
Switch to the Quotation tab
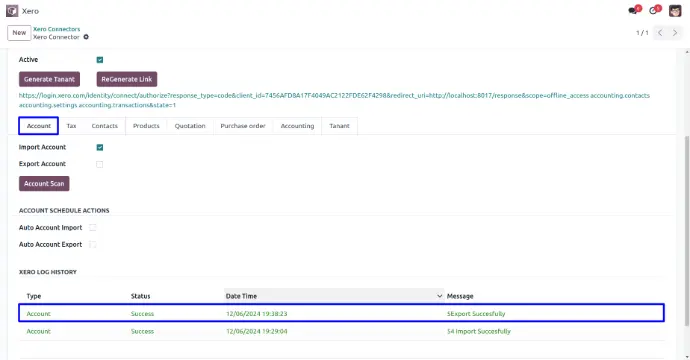190,126
